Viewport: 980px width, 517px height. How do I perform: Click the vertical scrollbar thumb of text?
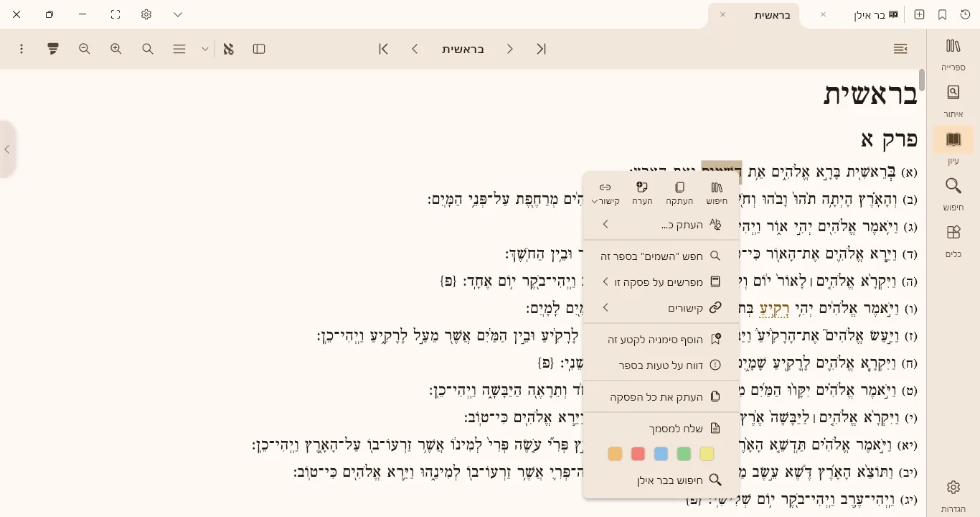click(x=922, y=80)
